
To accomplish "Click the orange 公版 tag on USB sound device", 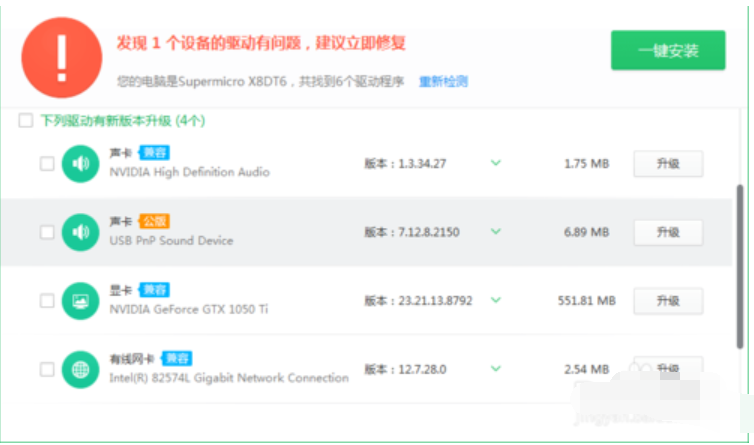I will (x=153, y=221).
